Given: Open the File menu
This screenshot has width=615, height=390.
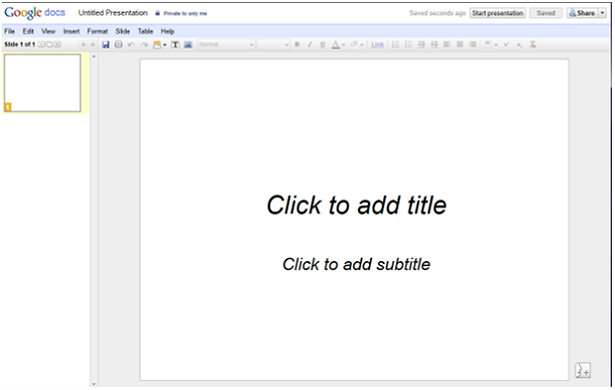Looking at the screenshot, I should pos(9,31).
